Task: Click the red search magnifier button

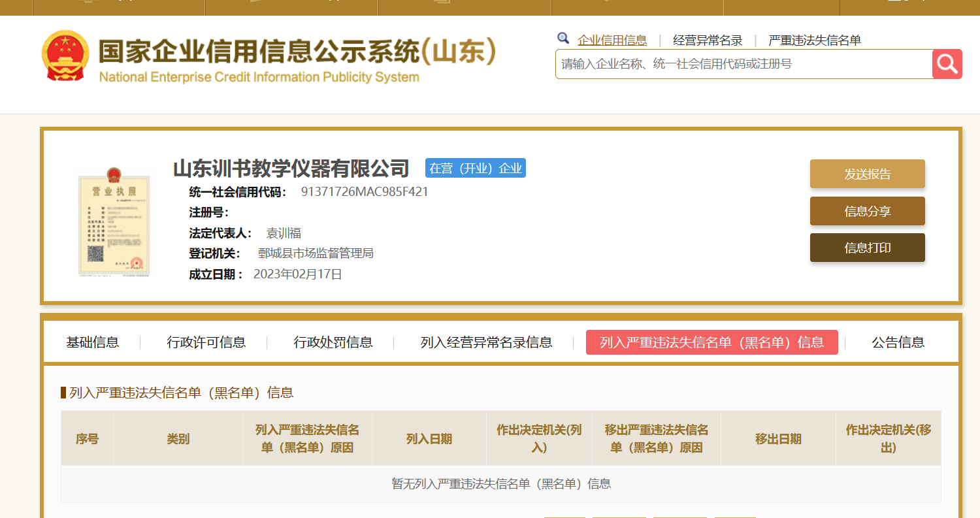Action: tap(947, 64)
